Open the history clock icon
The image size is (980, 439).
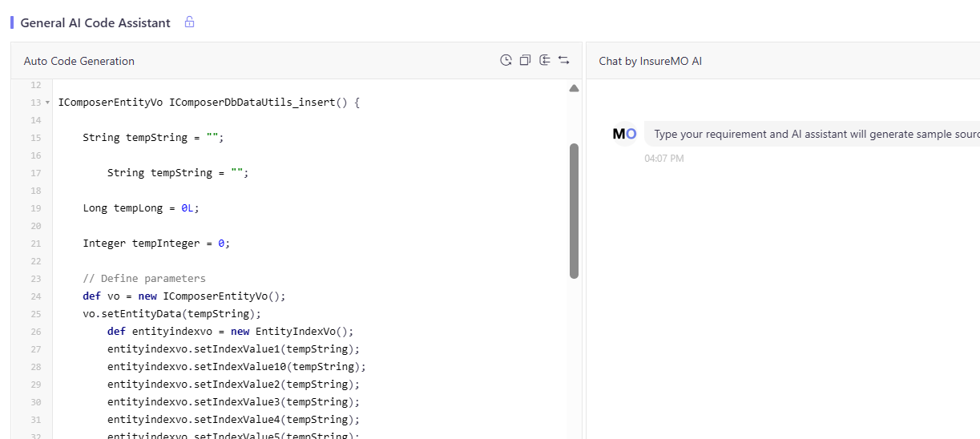(x=506, y=60)
